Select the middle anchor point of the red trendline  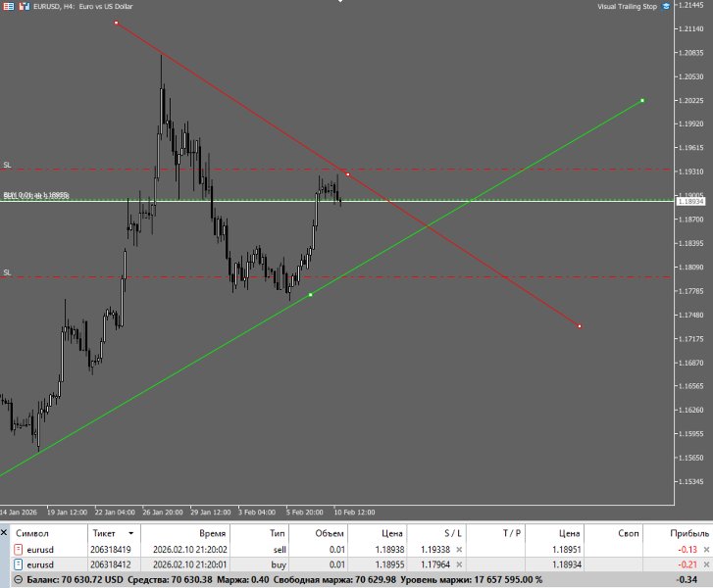[348, 174]
